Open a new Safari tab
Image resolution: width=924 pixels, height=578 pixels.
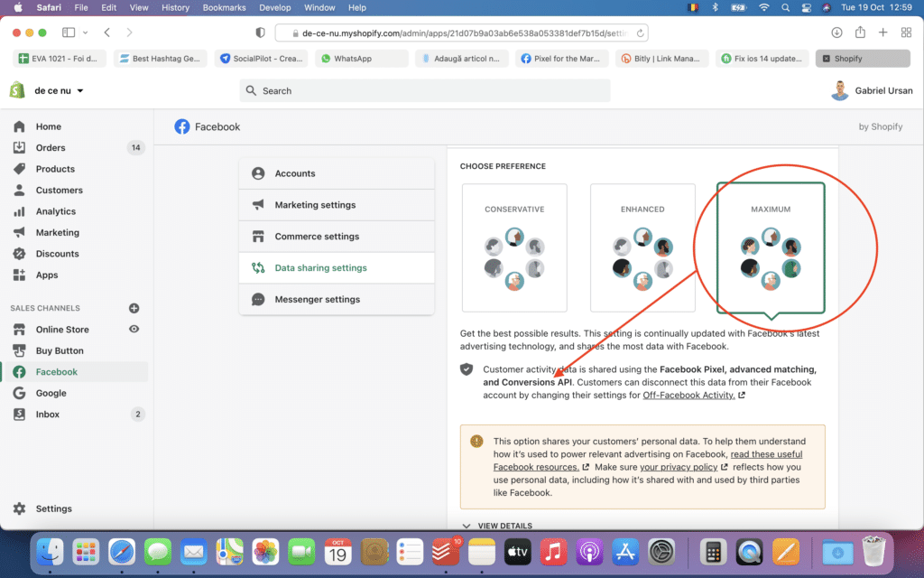coord(882,33)
